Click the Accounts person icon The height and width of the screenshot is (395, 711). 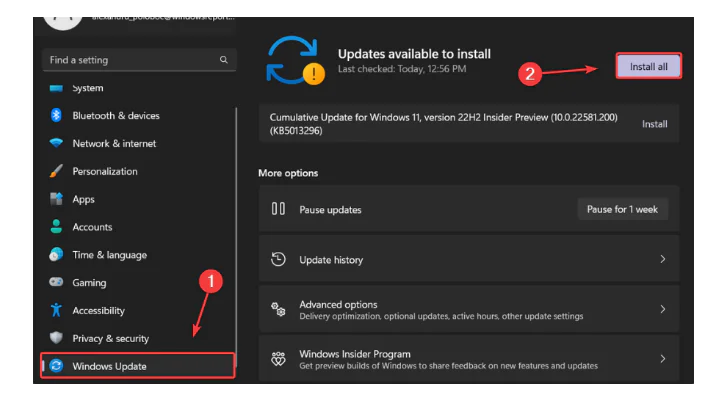pyautogui.click(x=56, y=227)
